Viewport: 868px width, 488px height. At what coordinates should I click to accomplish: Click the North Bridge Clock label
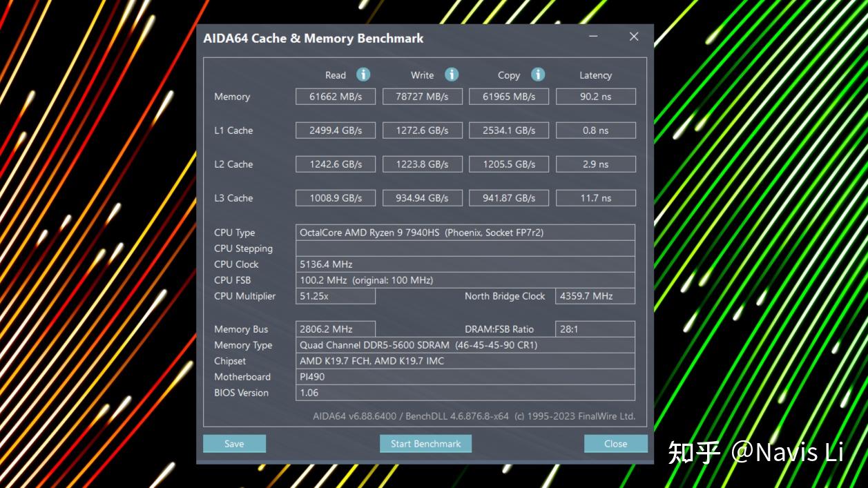[x=505, y=296]
